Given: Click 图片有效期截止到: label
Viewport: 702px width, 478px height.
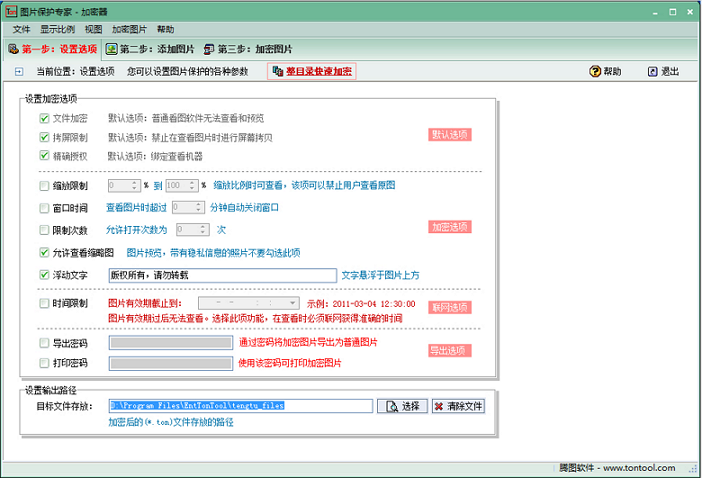Looking at the screenshot, I should (x=145, y=303).
